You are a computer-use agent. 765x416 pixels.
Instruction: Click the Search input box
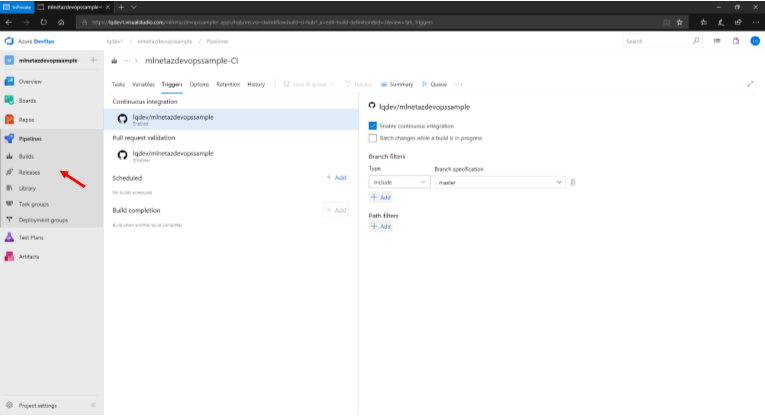click(655, 41)
